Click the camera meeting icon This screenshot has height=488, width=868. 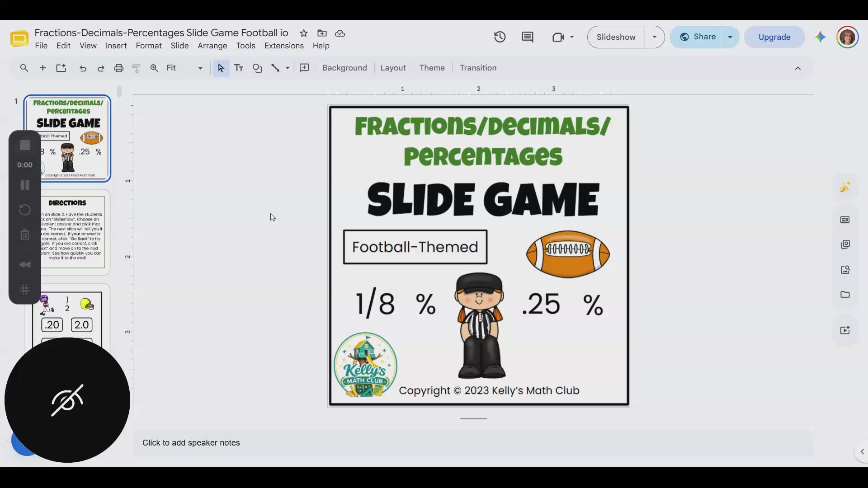point(558,37)
